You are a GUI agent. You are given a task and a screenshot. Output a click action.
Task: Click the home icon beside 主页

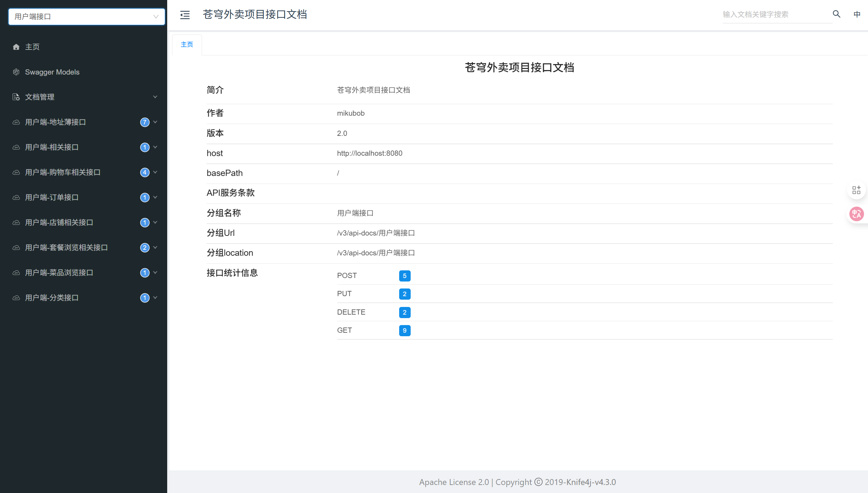[16, 47]
